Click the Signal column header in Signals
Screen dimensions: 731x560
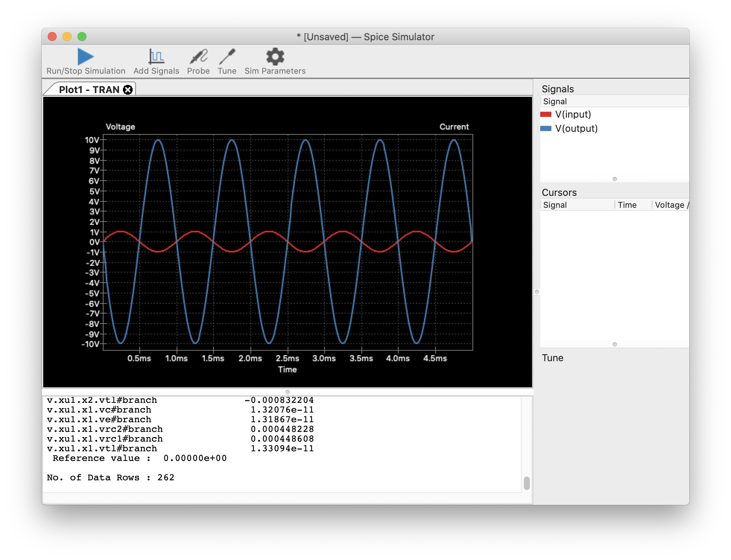[614, 101]
